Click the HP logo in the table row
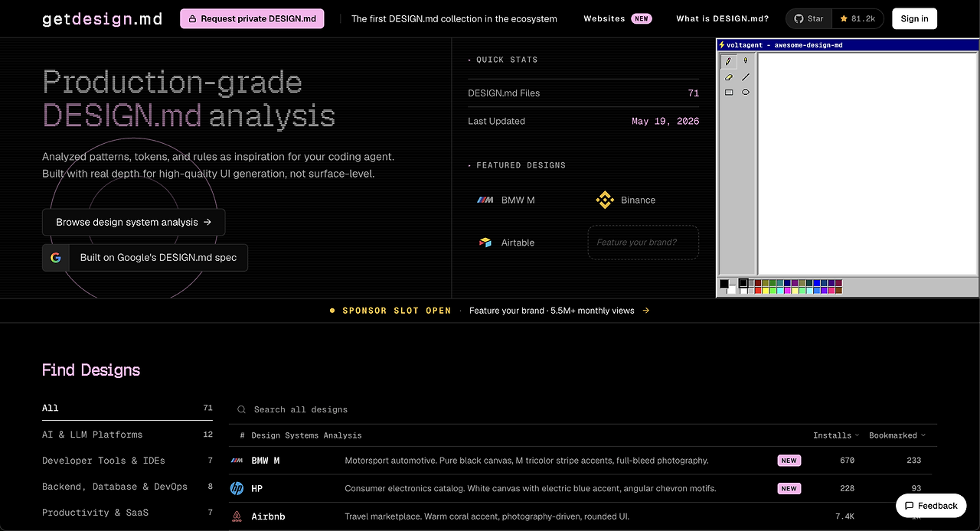Image resolution: width=980 pixels, height=531 pixels. (237, 488)
